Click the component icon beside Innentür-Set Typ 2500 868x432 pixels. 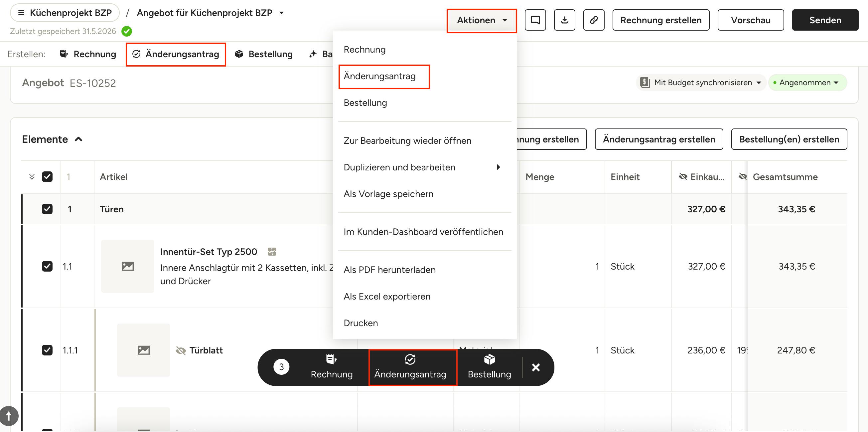(x=272, y=252)
